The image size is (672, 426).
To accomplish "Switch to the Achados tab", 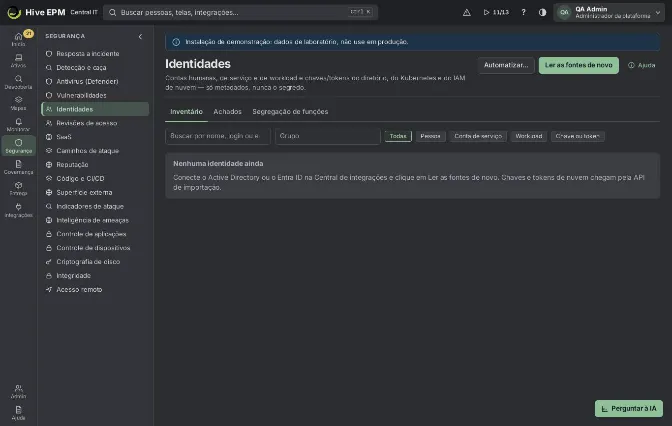I will coord(228,111).
